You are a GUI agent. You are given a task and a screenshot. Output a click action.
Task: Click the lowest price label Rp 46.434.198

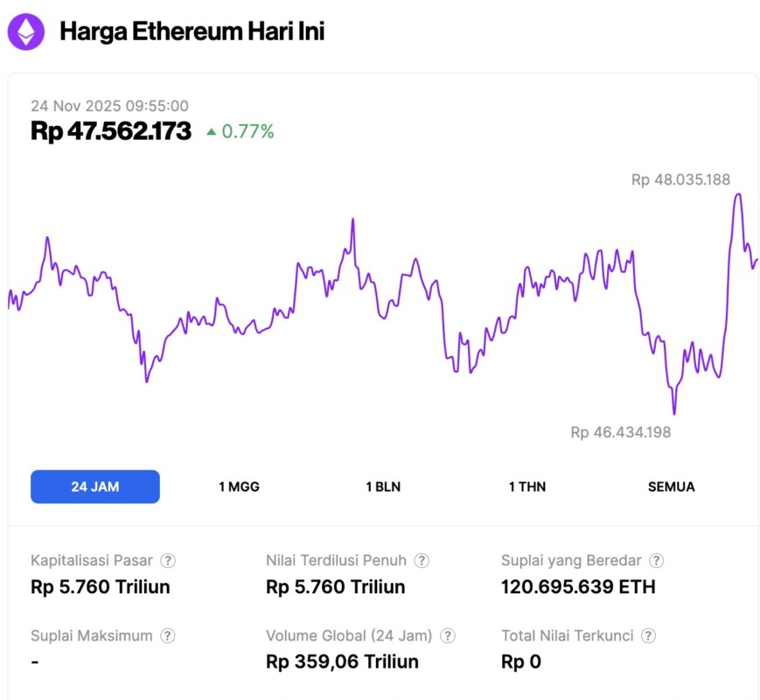coord(620,432)
